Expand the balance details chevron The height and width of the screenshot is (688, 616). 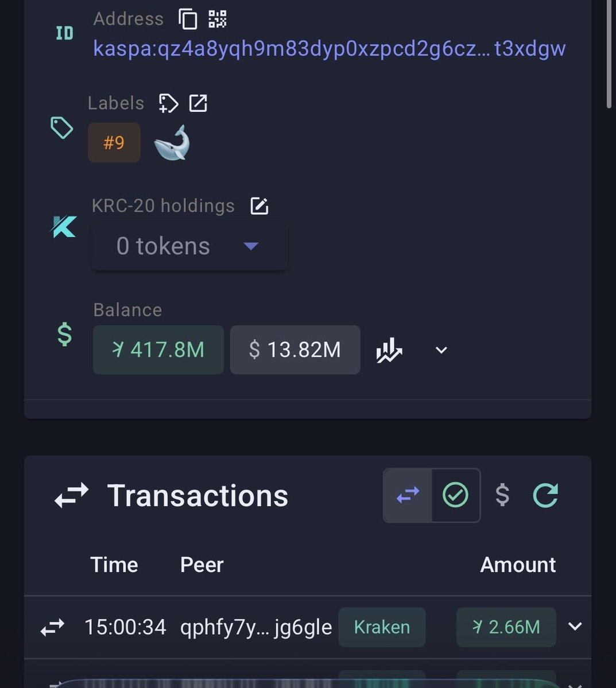click(x=441, y=350)
